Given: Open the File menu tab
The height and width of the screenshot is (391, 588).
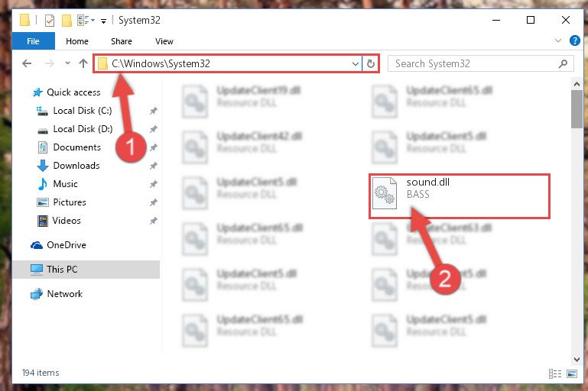Looking at the screenshot, I should [34, 41].
